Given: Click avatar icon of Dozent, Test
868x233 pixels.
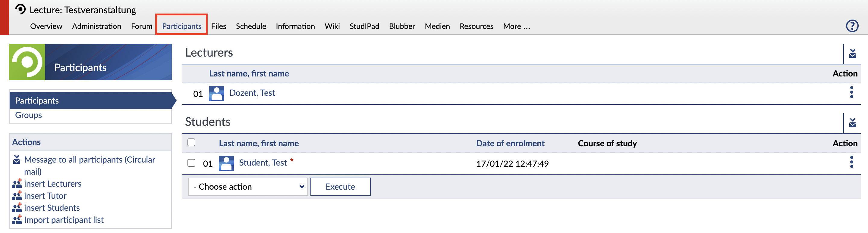Looking at the screenshot, I should 216,93.
